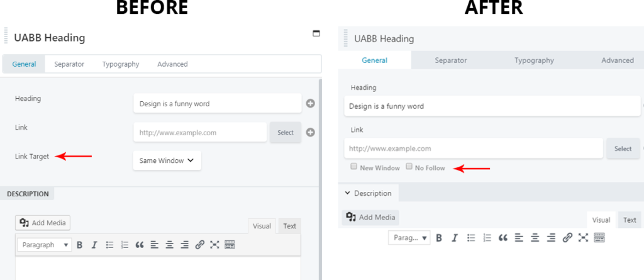Click the plus icon beside the Heading field
The width and height of the screenshot is (644, 280).
(x=310, y=104)
